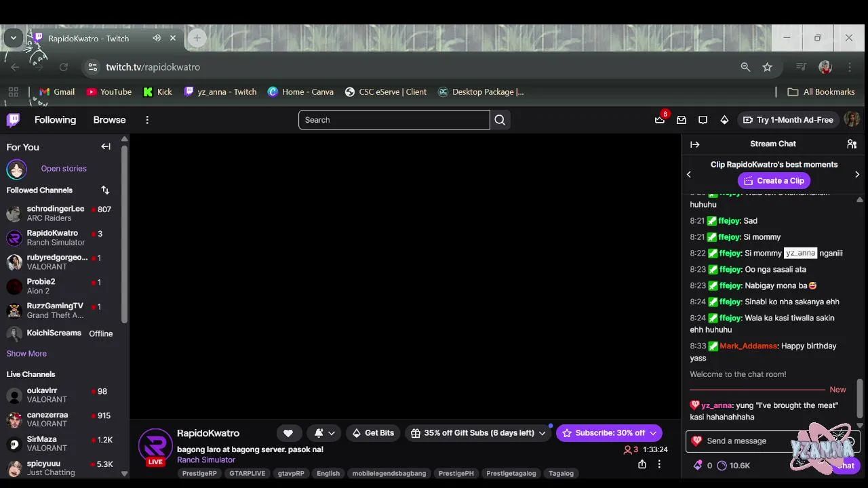The width and height of the screenshot is (868, 488).
Task: Open the Get Bits diamond icon in top bar
Action: [724, 120]
